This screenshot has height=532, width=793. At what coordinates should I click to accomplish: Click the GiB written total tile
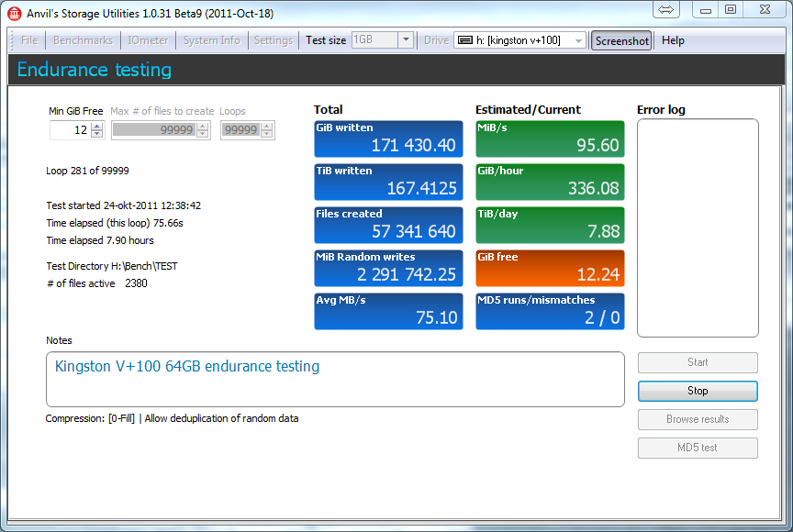tap(388, 139)
